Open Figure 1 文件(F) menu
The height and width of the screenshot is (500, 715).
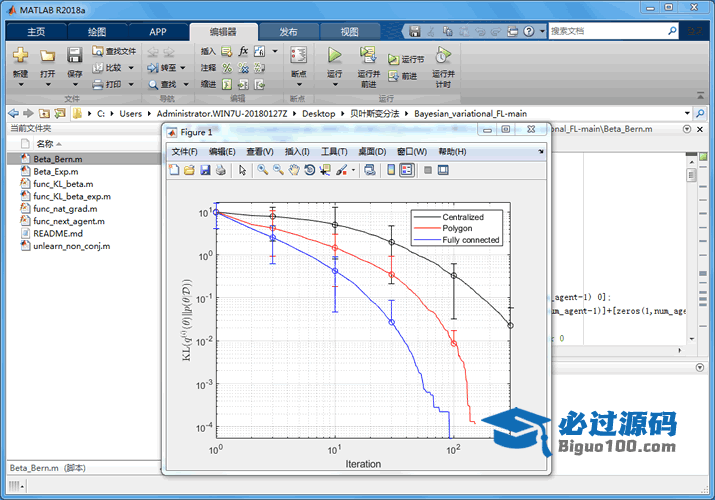click(x=184, y=152)
